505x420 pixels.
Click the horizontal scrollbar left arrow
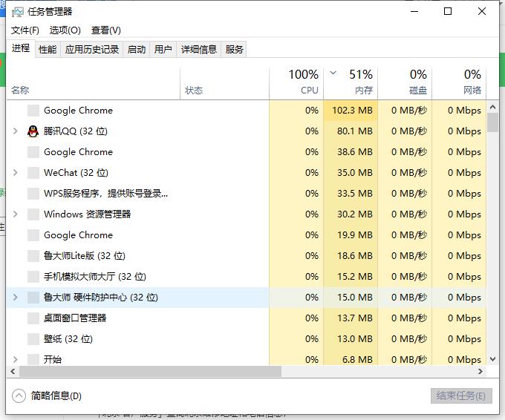pyautogui.click(x=13, y=371)
